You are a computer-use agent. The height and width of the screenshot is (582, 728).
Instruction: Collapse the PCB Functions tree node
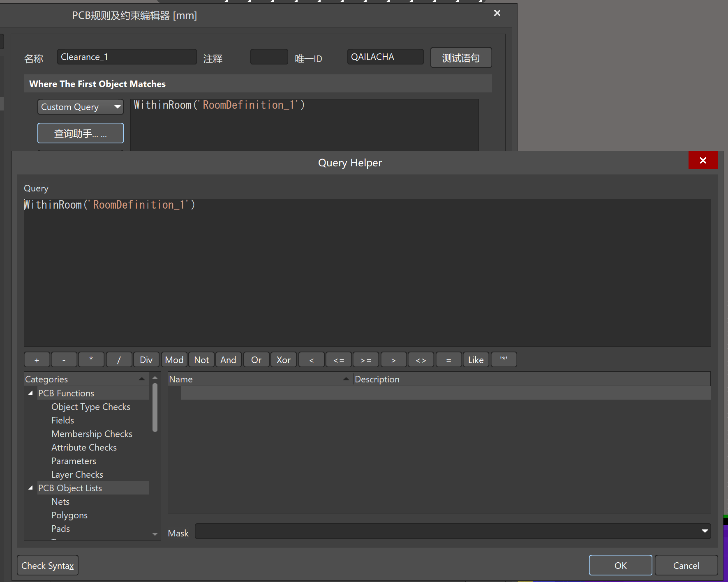30,393
